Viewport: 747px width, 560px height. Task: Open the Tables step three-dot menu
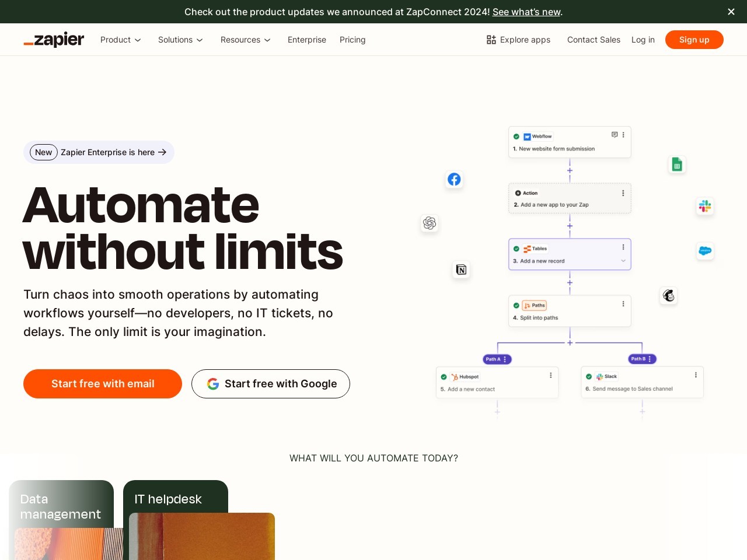(x=623, y=247)
